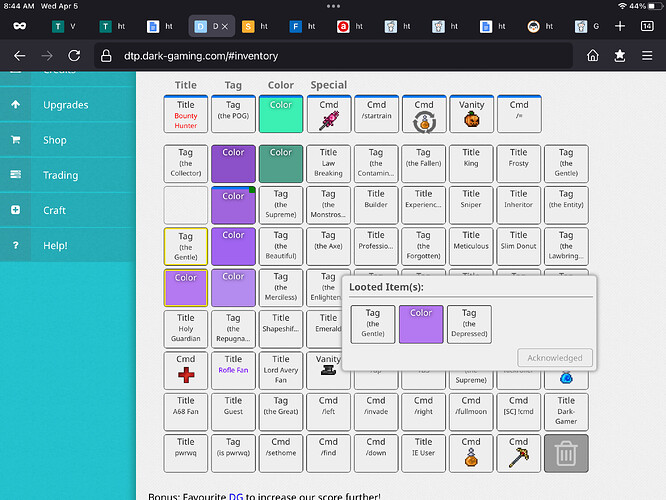
Task: Click the Help question mark icon
Action: [15, 245]
